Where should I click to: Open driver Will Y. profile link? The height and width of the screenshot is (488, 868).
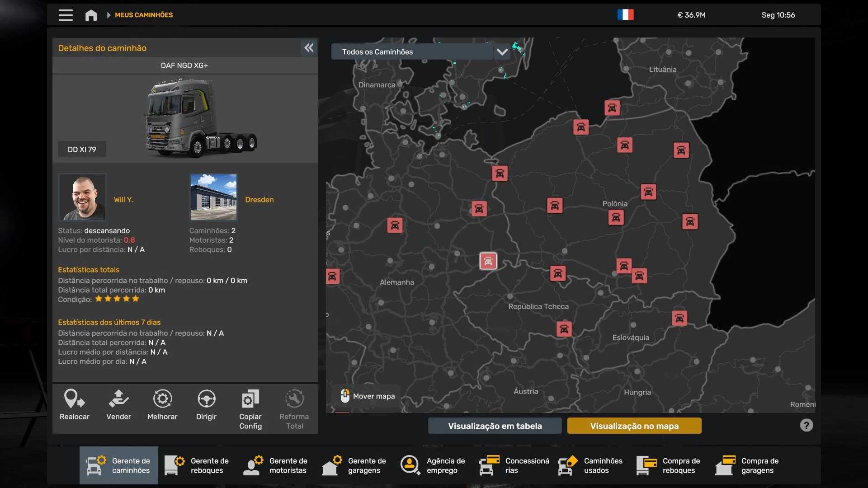(x=123, y=200)
